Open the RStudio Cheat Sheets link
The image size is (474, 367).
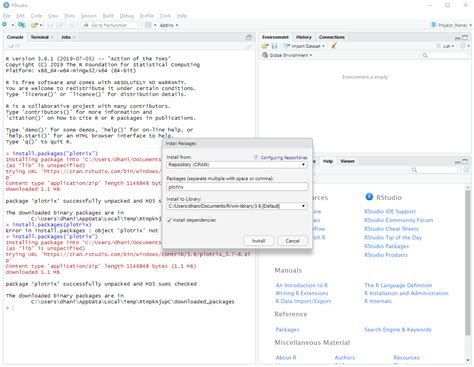tap(391, 229)
